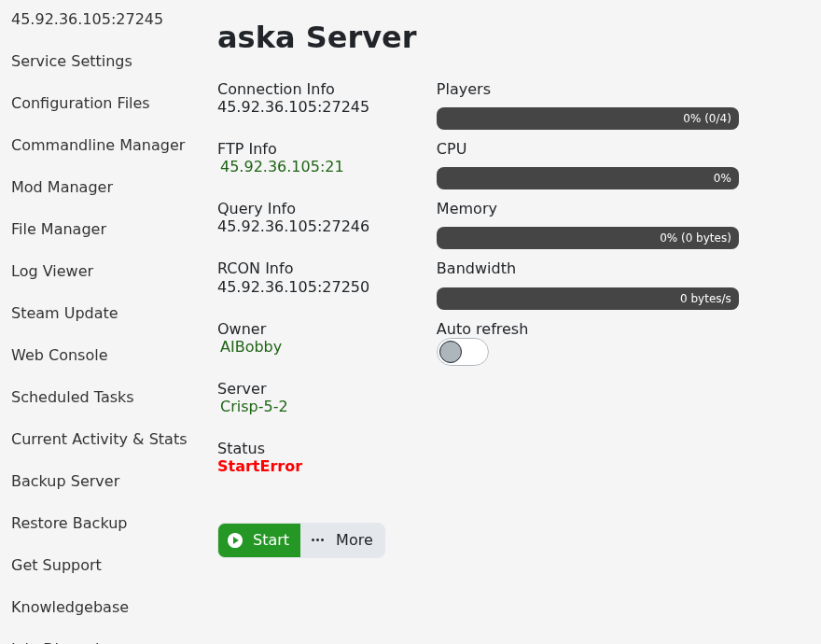Open the More actions dropdown
821x644 pixels.
342,540
